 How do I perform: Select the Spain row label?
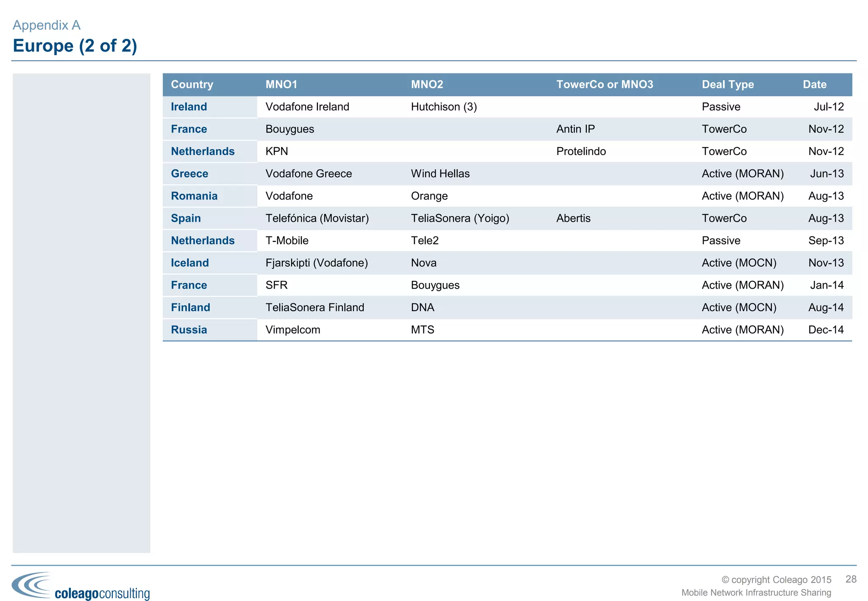pos(186,218)
